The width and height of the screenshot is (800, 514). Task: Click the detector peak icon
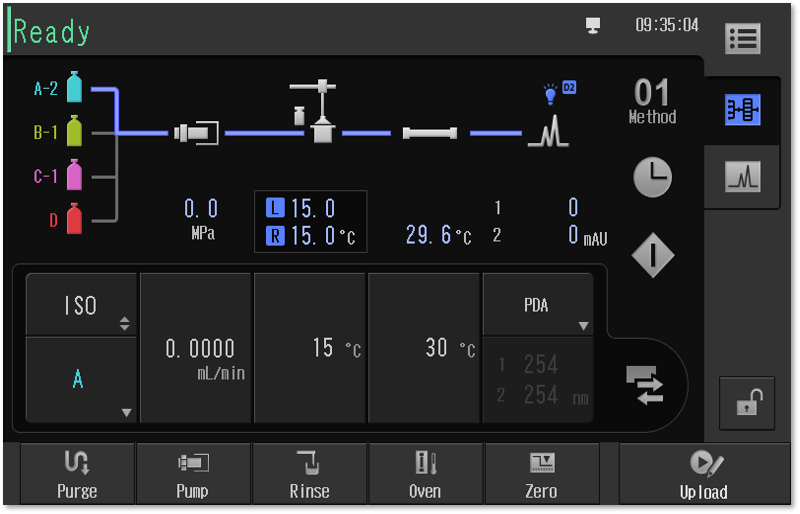[x=548, y=130]
